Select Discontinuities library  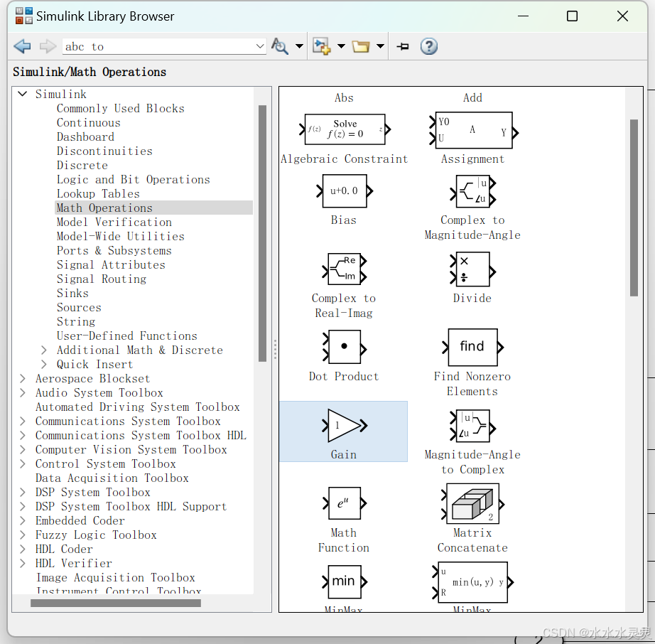[x=104, y=151]
